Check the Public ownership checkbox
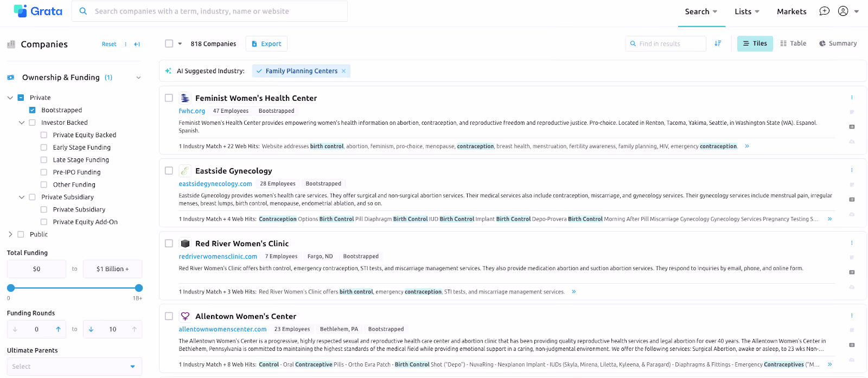868x378 pixels. [21, 234]
